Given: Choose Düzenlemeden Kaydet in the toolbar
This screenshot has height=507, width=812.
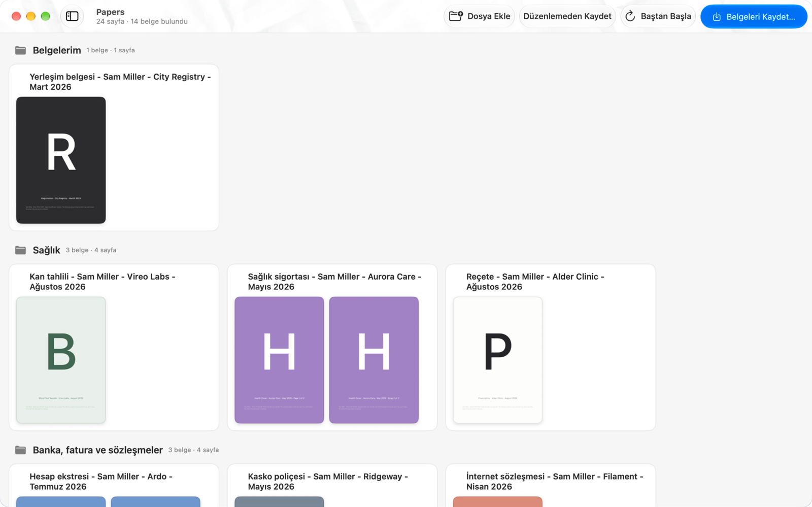Looking at the screenshot, I should (x=567, y=16).
